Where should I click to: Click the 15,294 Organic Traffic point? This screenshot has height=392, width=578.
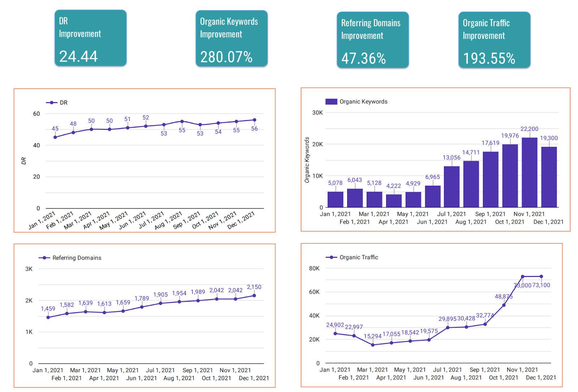(373, 345)
